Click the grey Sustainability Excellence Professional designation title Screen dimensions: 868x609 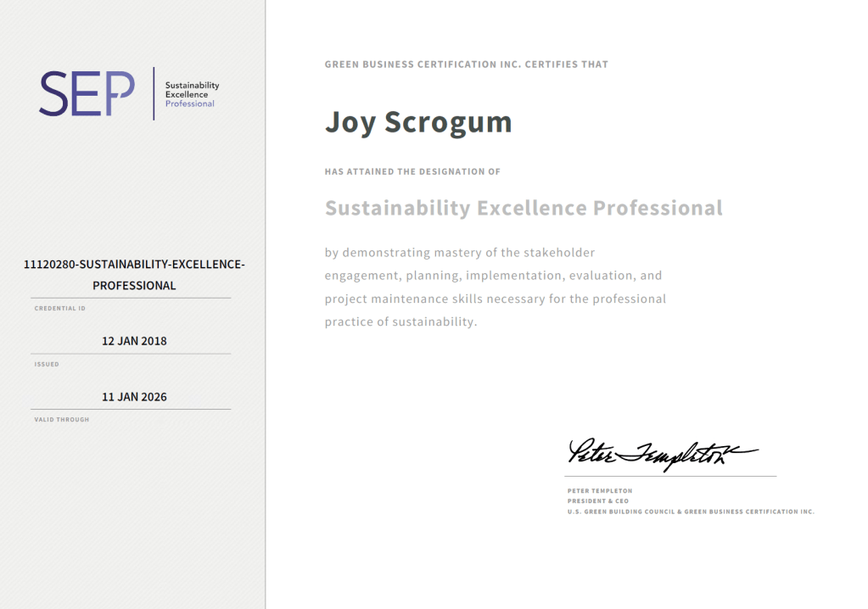(524, 208)
